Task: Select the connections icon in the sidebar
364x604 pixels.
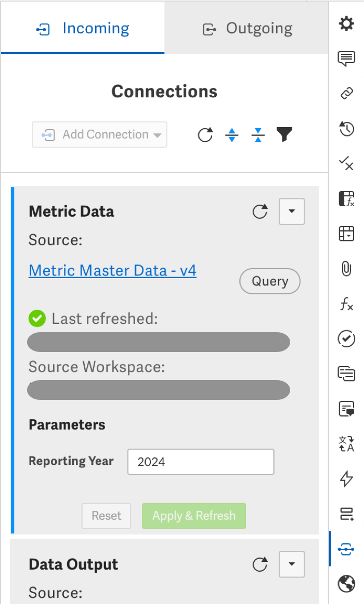Action: coord(346,549)
